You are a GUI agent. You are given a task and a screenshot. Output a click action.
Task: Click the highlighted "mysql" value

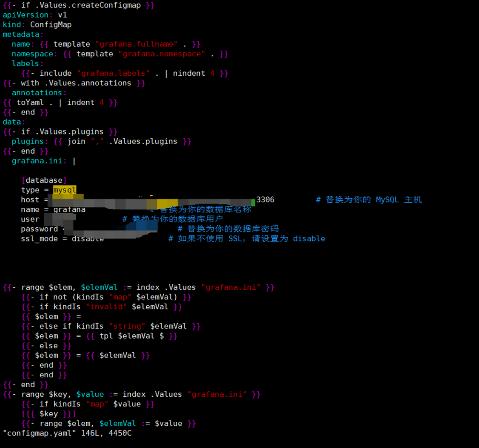click(x=65, y=190)
